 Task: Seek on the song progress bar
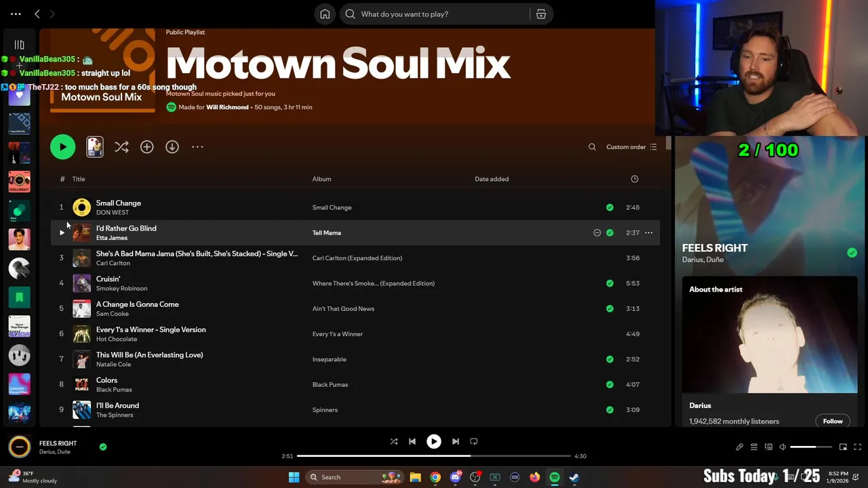434,456
